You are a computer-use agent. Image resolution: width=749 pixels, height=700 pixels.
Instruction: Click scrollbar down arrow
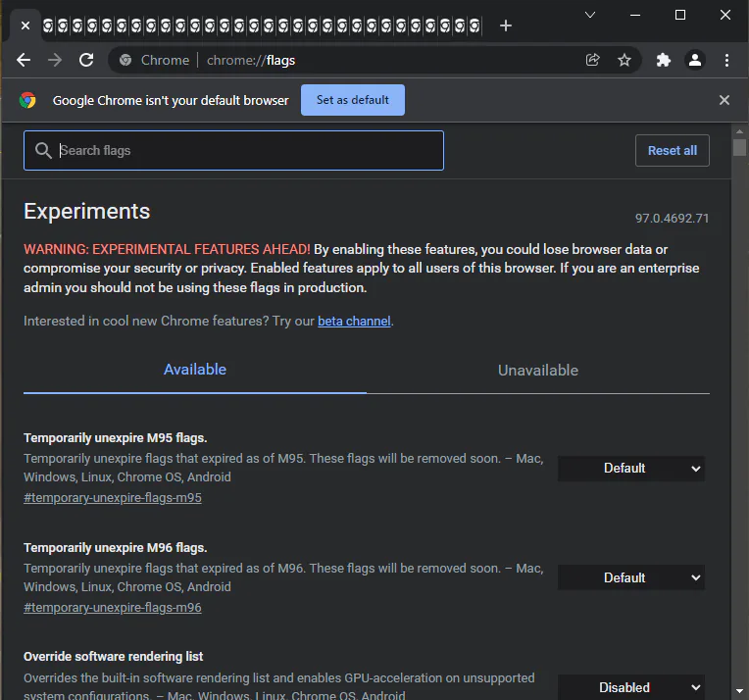[x=739, y=691]
